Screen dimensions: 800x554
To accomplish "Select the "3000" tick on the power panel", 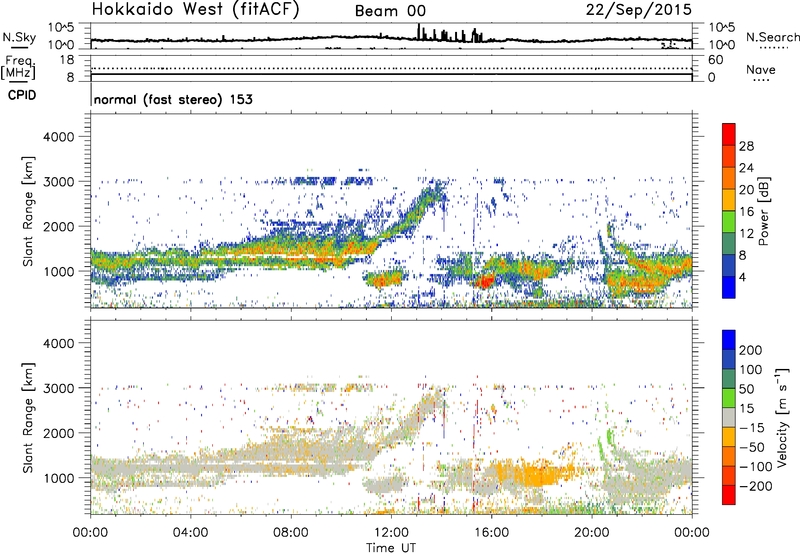I will 59,182.
